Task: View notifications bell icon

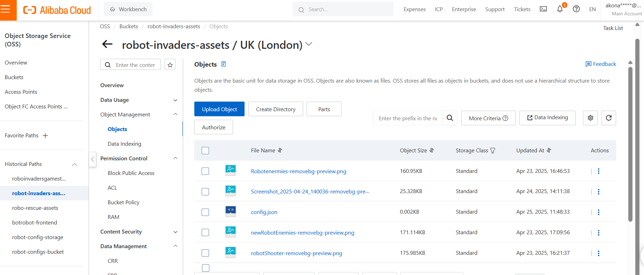Action: coord(560,9)
